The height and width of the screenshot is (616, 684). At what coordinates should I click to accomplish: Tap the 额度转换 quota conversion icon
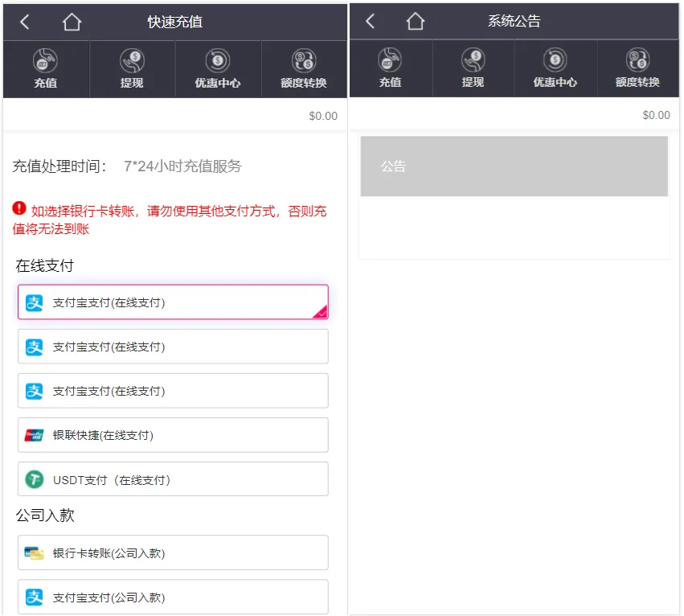pos(304,68)
